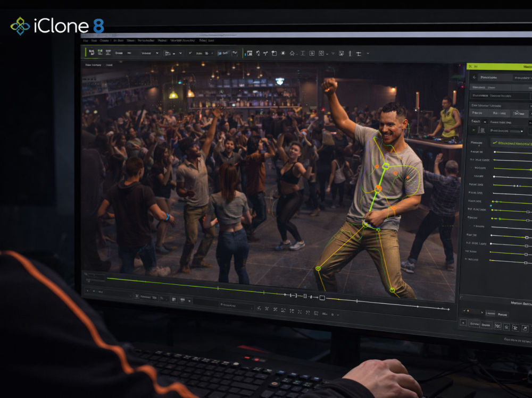
Task: Click the looping arrows icon at toolbar start
Action: [92, 52]
